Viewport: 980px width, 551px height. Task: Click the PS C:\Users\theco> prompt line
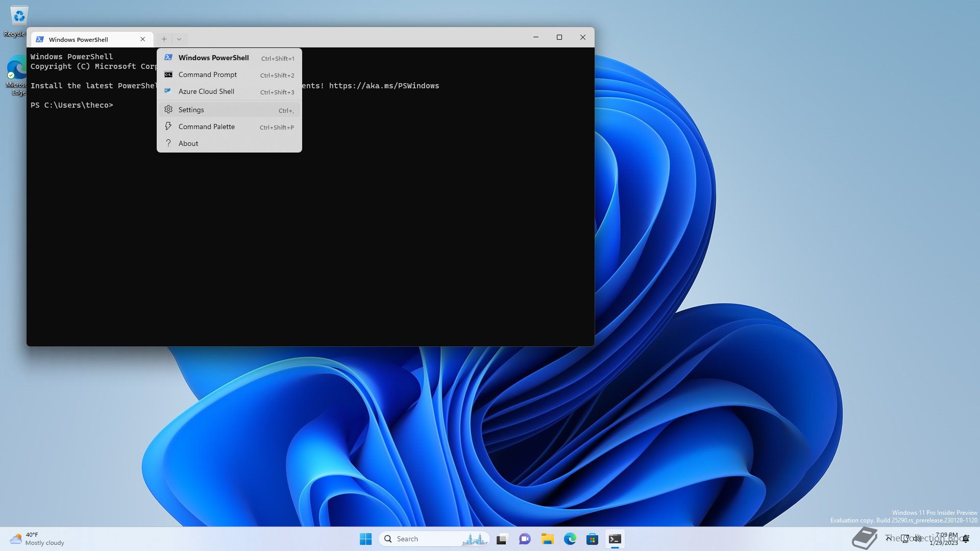coord(71,105)
